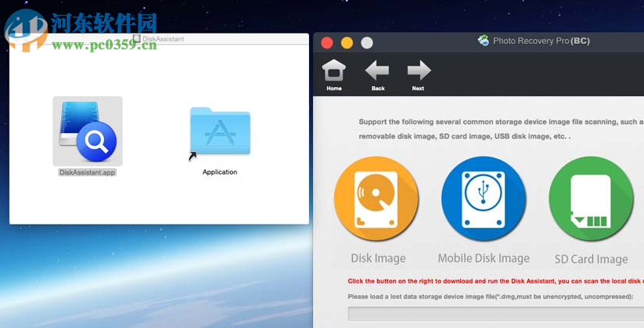Select the blue Mobile Disk Image icon
The image size is (644, 328).
coord(484,199)
